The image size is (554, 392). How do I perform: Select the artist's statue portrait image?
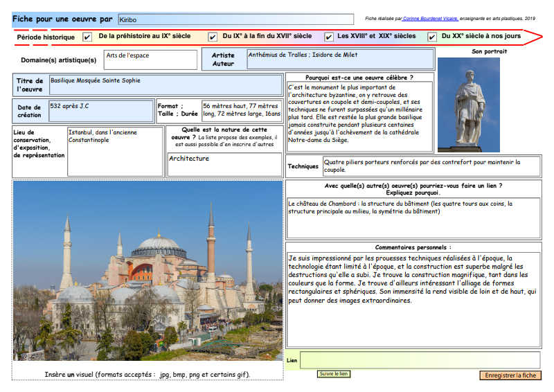468,105
